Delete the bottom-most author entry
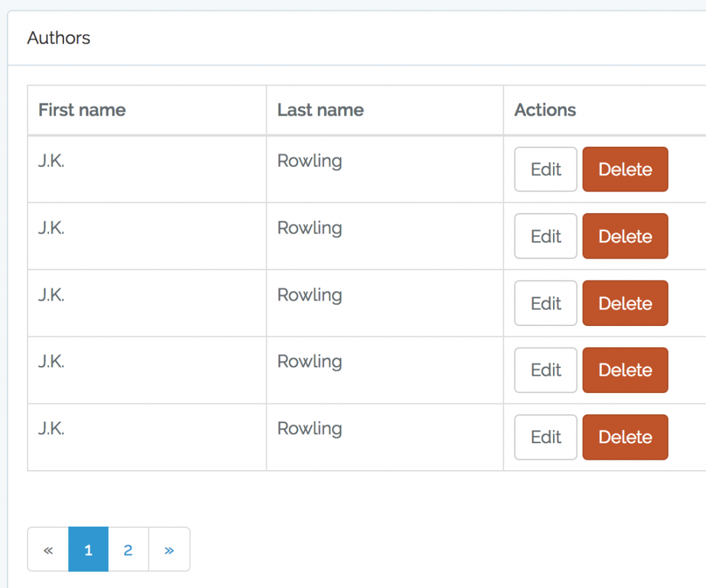The image size is (706, 588). point(625,436)
